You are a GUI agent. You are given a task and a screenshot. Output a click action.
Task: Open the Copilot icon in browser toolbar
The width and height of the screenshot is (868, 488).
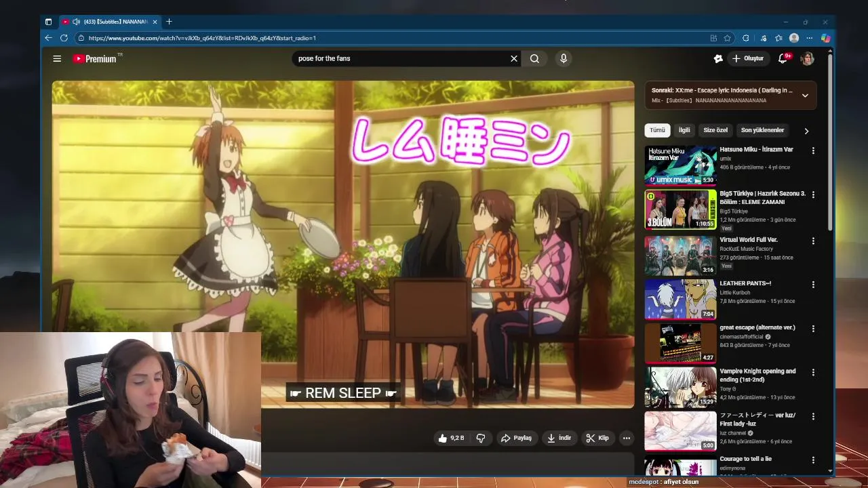click(x=825, y=38)
